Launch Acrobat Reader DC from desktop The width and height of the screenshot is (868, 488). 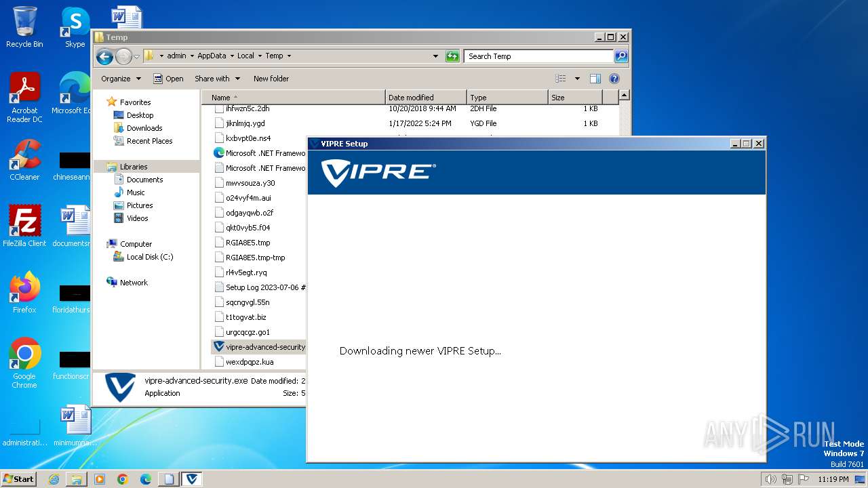tap(24, 97)
